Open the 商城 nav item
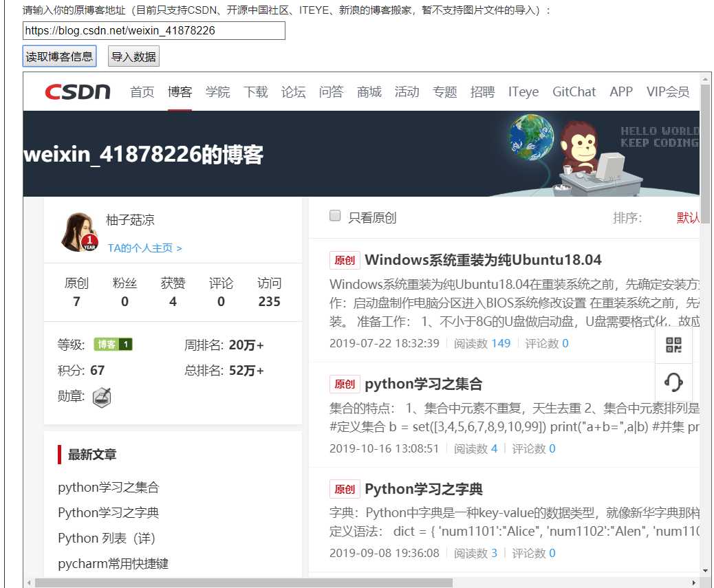Image resolution: width=714 pixels, height=588 pixels. click(x=369, y=92)
